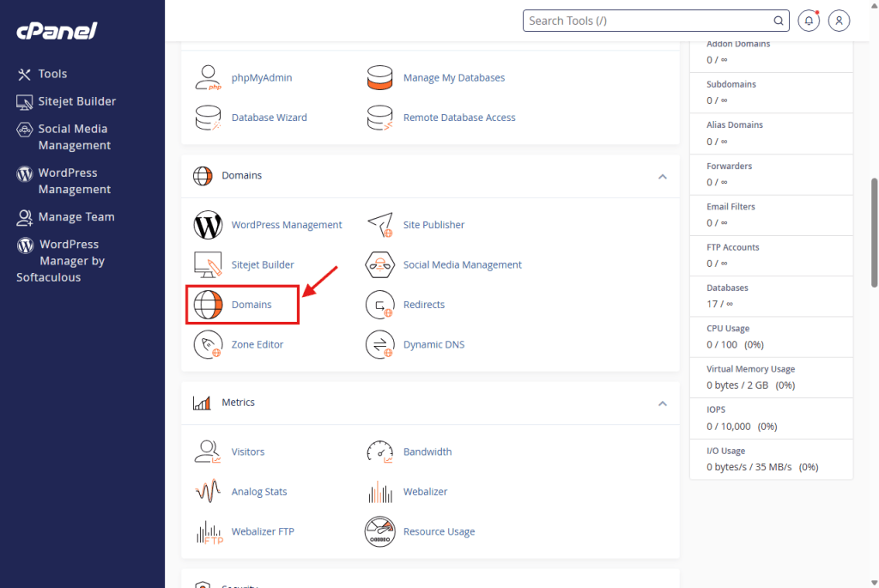879x588 pixels.
Task: Click the Search Tools input field
Action: tap(648, 21)
